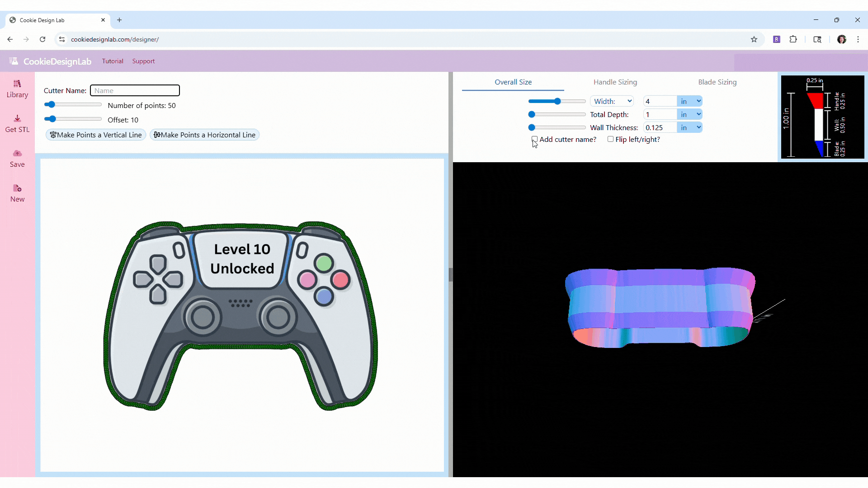Close the Cookie Design Lab tab
Screen dimensions: 868x488
tap(103, 20)
